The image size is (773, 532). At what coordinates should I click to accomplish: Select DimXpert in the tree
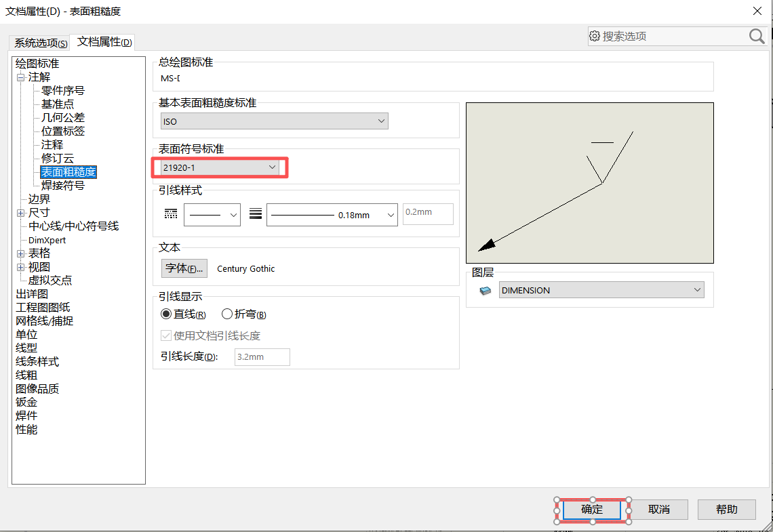click(47, 240)
